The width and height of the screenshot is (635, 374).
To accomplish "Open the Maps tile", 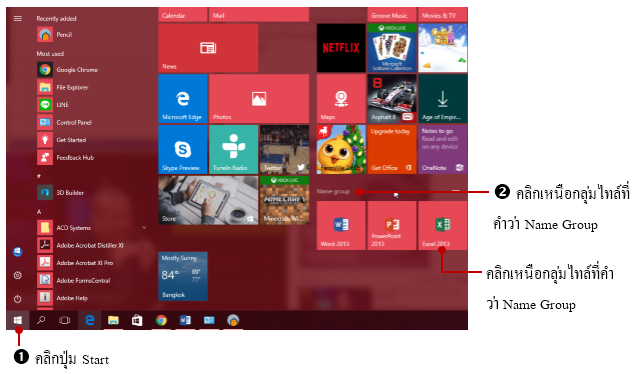I will click(x=341, y=98).
